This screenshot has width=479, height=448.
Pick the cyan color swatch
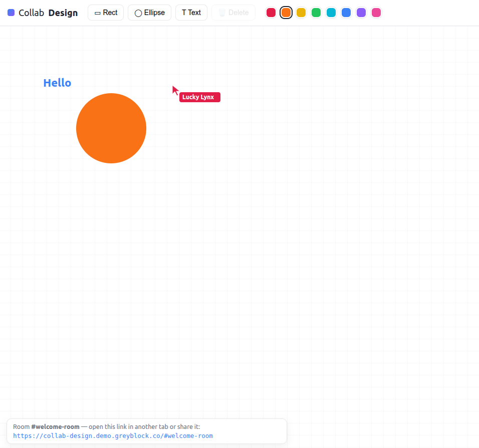click(x=331, y=13)
